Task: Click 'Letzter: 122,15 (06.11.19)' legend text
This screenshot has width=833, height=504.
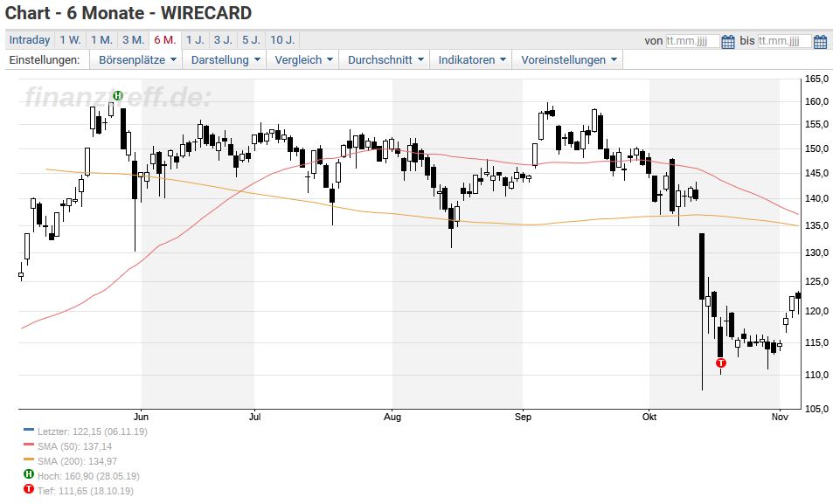Action: (93, 432)
